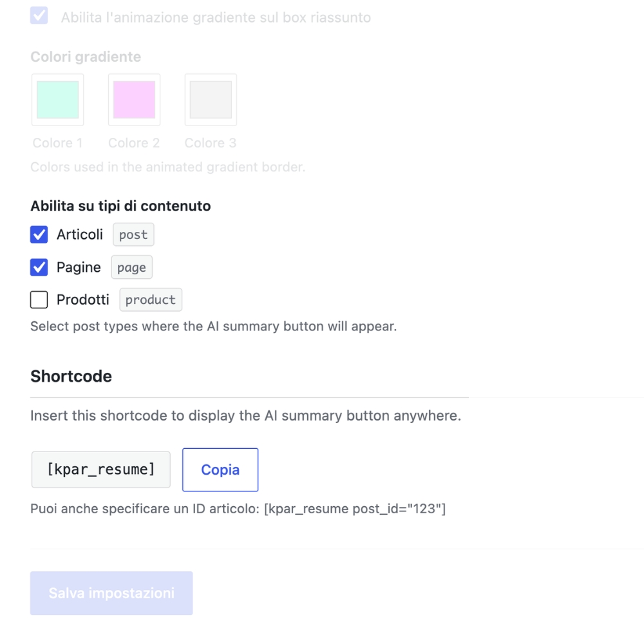Click the gradient animation label text

216,17
